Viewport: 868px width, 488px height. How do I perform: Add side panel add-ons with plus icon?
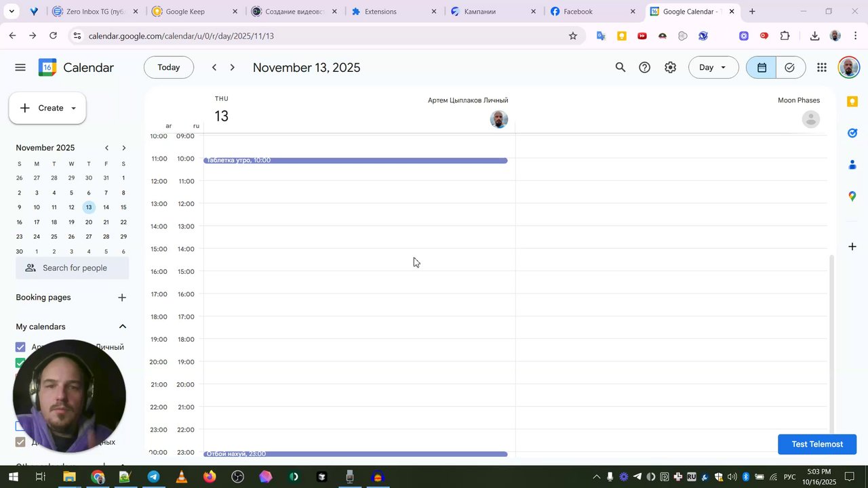tap(852, 247)
